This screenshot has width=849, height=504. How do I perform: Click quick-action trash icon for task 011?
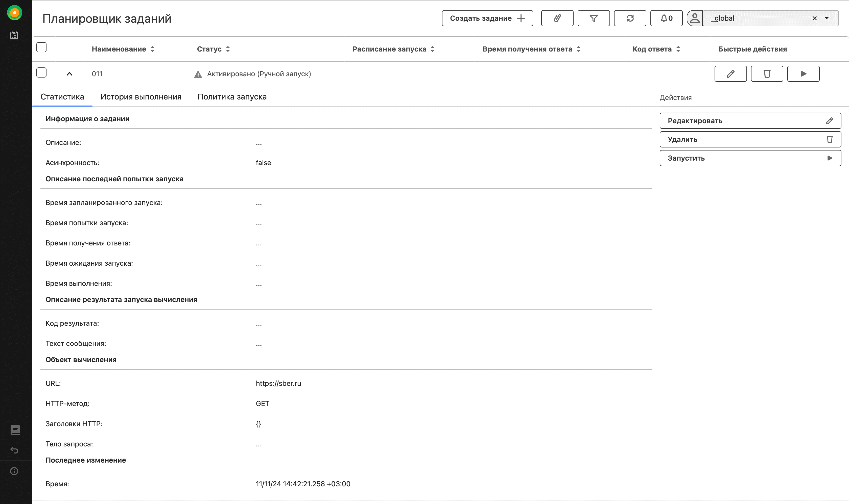pyautogui.click(x=767, y=74)
